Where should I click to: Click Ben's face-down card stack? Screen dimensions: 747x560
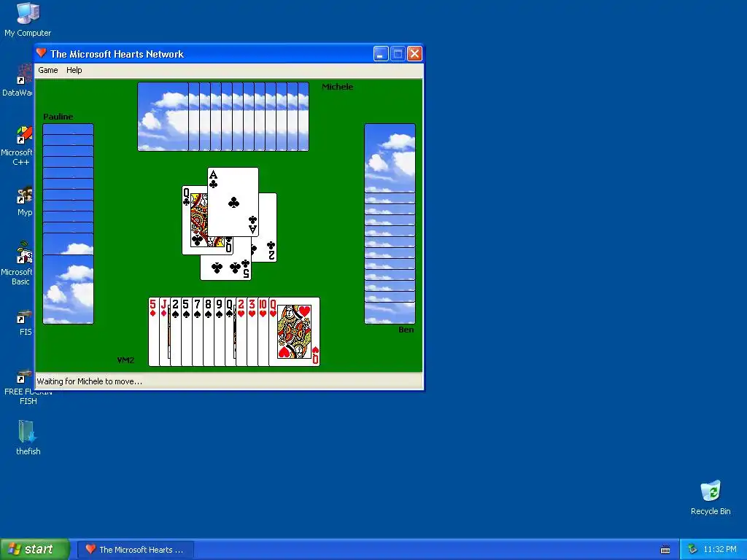click(x=390, y=224)
